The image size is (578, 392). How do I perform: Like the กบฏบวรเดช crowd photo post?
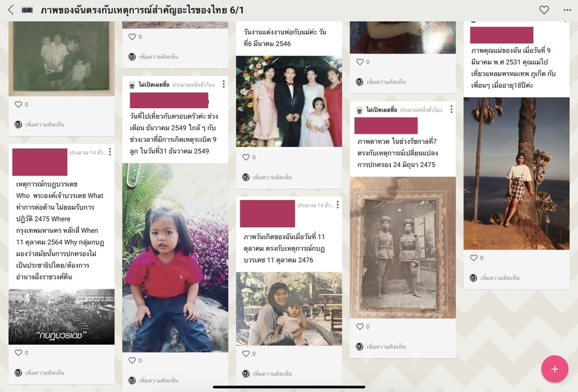pyautogui.click(x=19, y=352)
